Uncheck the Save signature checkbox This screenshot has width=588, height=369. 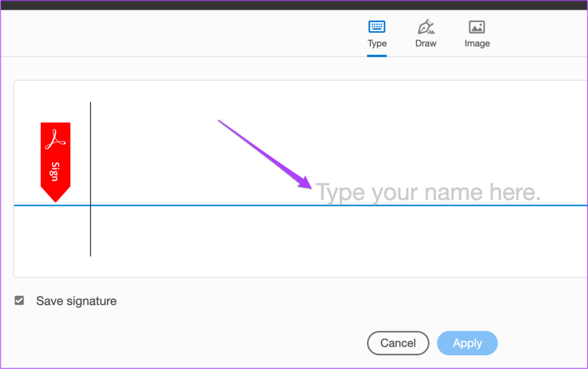(x=19, y=300)
